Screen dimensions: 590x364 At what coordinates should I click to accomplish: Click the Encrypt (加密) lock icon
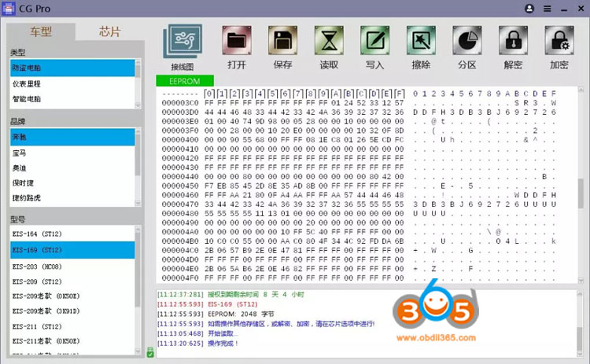[x=559, y=39]
